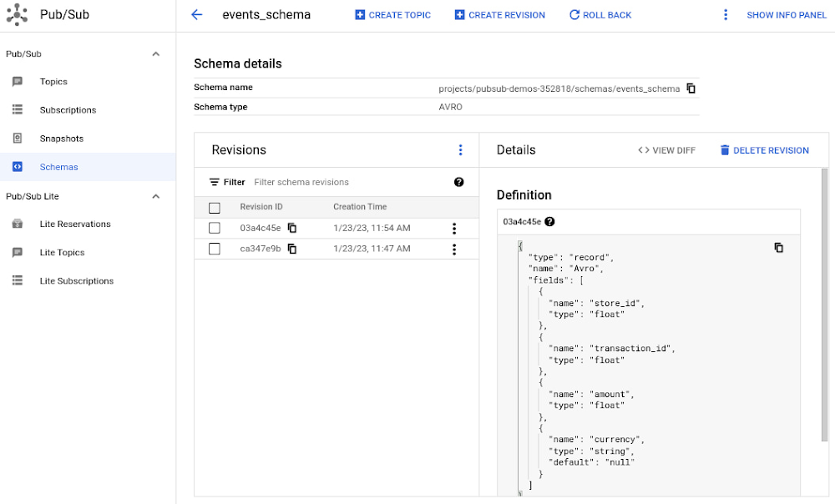Click the View Diff button

pyautogui.click(x=666, y=150)
